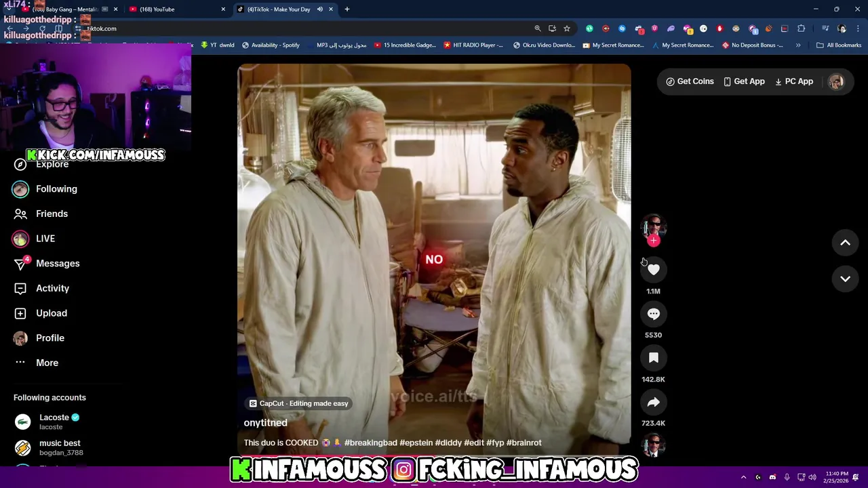Viewport: 868px width, 488px height.
Task: Click the network tray icon
Action: (x=801, y=477)
